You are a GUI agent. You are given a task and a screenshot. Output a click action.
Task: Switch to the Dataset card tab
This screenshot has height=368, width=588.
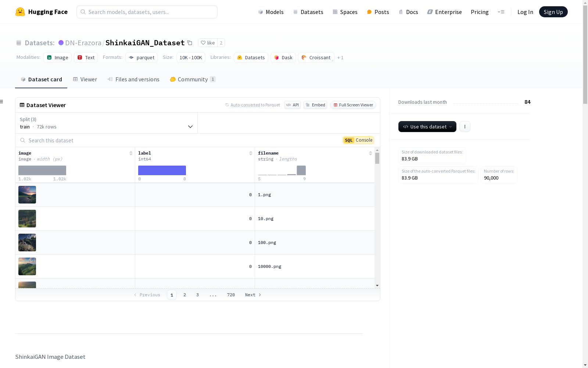coord(41,79)
